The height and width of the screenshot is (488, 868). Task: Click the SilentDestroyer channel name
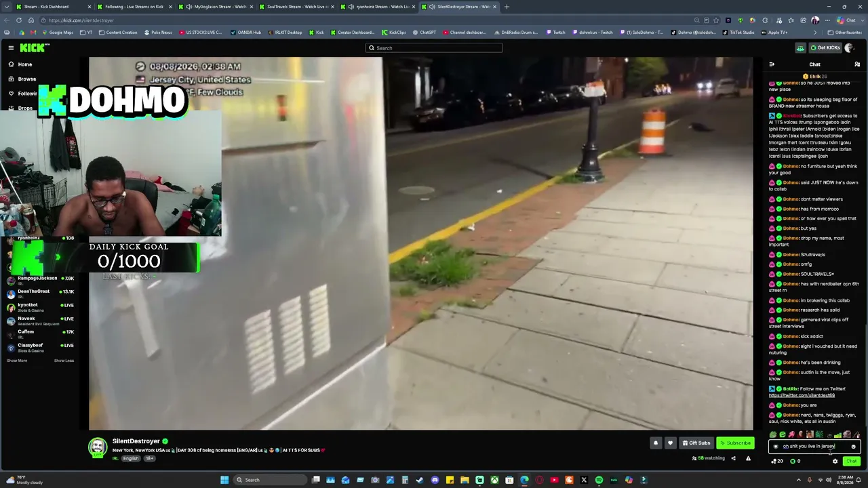point(136,441)
